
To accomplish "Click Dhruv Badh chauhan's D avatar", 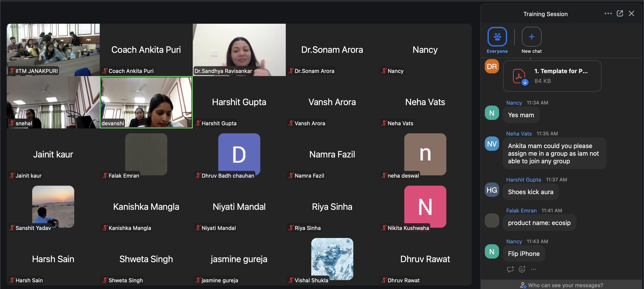I will [x=239, y=154].
